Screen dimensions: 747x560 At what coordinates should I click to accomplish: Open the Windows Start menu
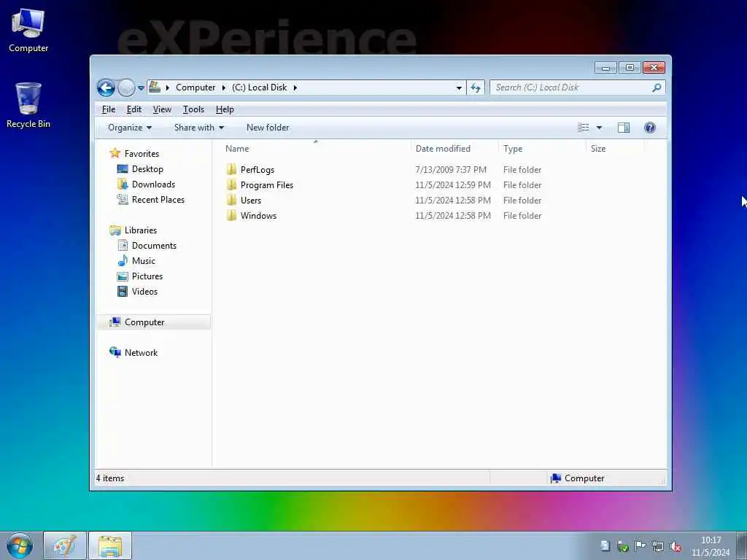(20, 545)
